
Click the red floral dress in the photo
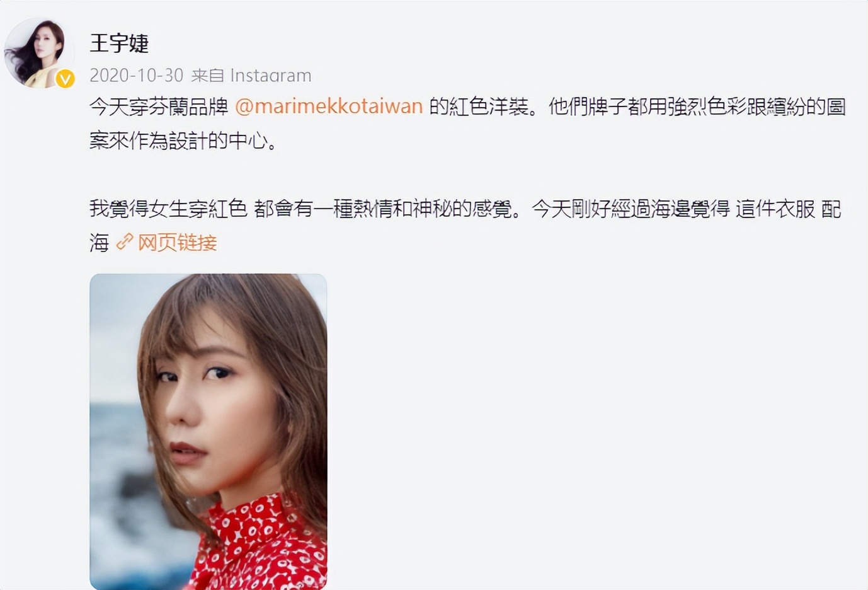[x=261, y=545]
